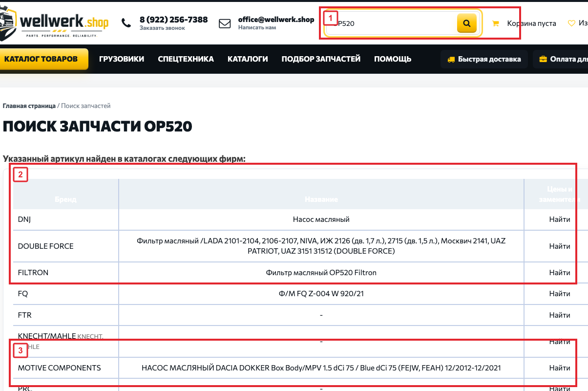Open the КАТАЛОГИ menu
Viewport: 588px width, 391px height.
tap(248, 59)
